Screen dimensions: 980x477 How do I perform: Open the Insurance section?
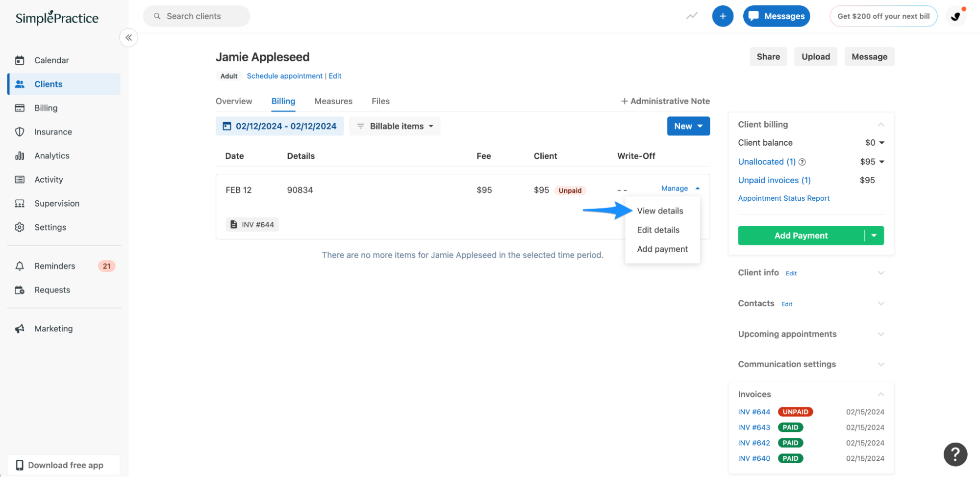[x=52, y=132]
